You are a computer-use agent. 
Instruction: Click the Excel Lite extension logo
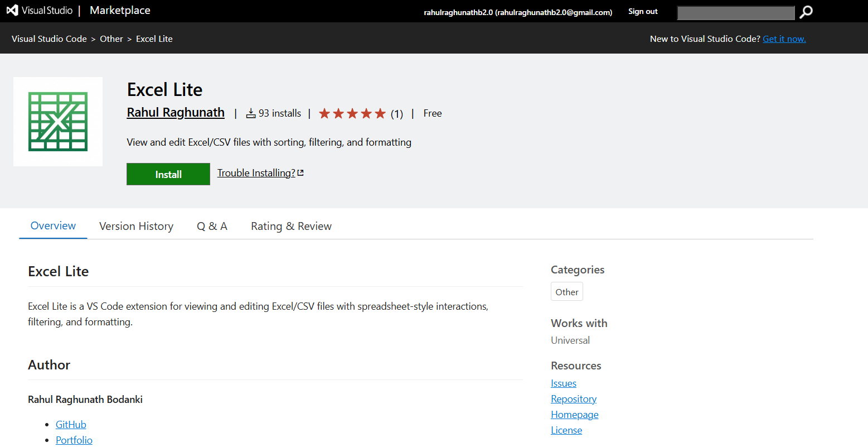(58, 122)
